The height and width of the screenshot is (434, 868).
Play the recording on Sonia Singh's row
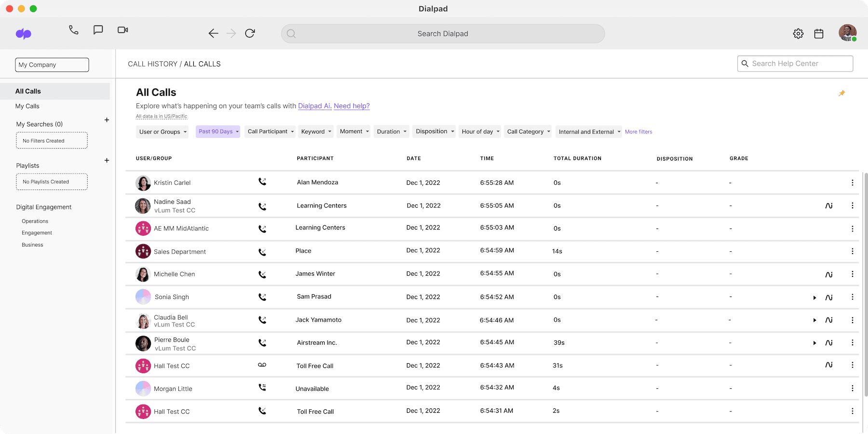point(814,298)
